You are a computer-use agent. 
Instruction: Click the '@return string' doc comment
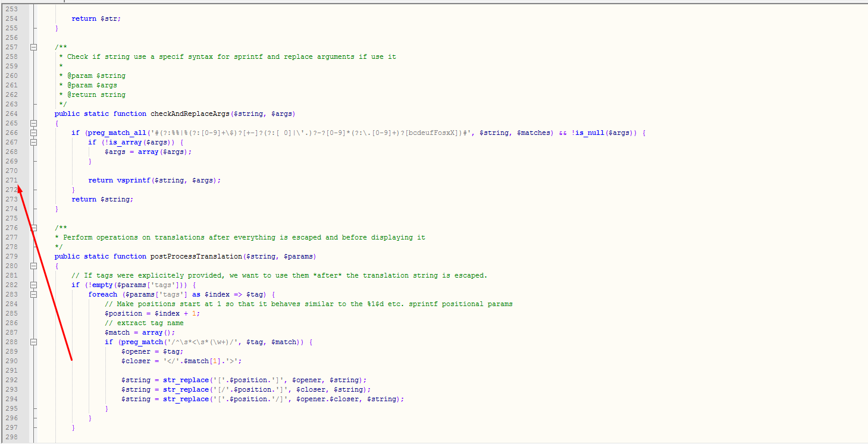pyautogui.click(x=96, y=95)
